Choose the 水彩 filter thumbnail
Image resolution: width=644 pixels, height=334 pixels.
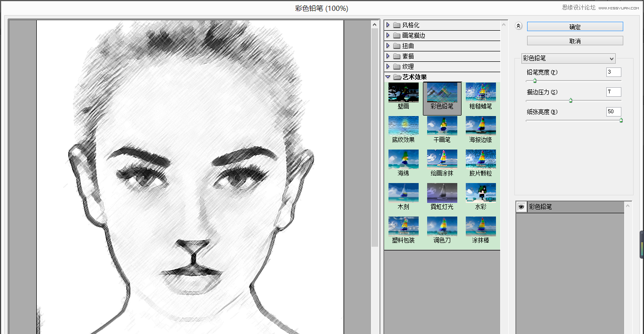coord(480,193)
